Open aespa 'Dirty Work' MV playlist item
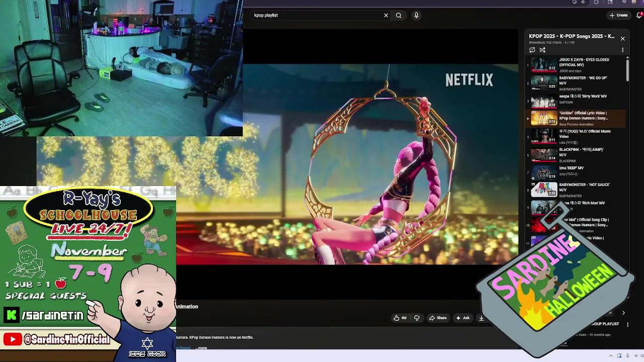This screenshot has height=362, width=644. click(x=576, y=101)
